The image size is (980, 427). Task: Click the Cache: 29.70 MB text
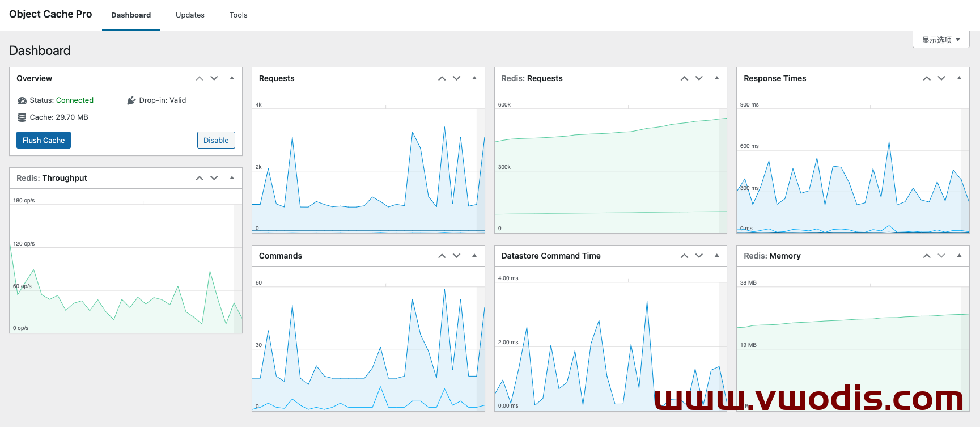(x=59, y=117)
